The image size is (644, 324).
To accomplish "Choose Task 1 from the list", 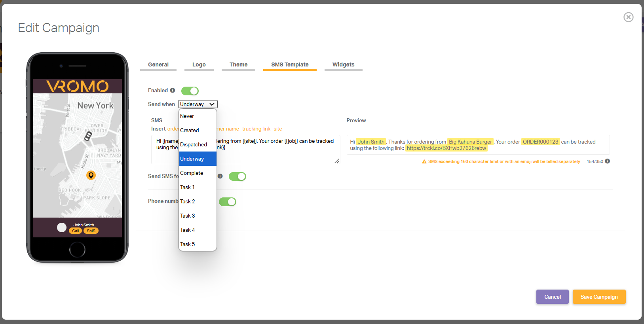I will 198,187.
